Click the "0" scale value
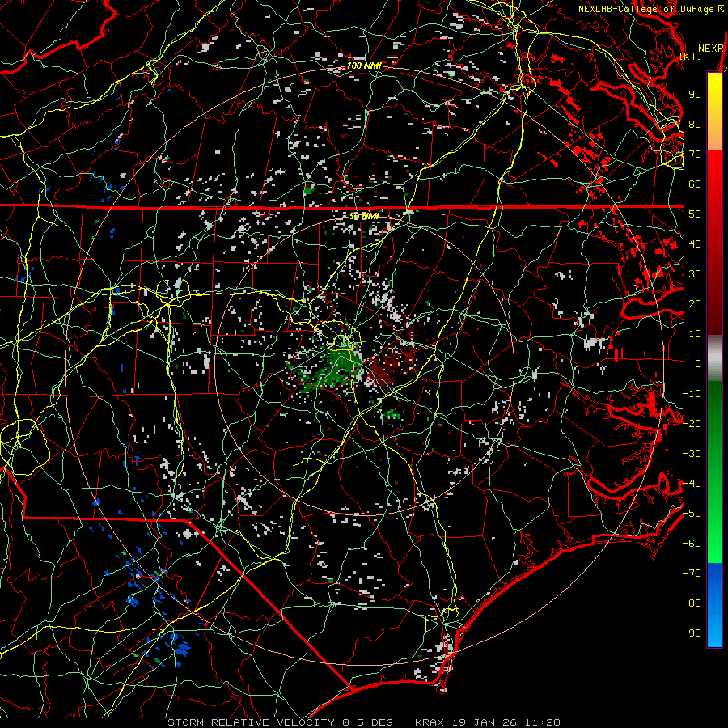The width and height of the screenshot is (728, 728). point(698,364)
